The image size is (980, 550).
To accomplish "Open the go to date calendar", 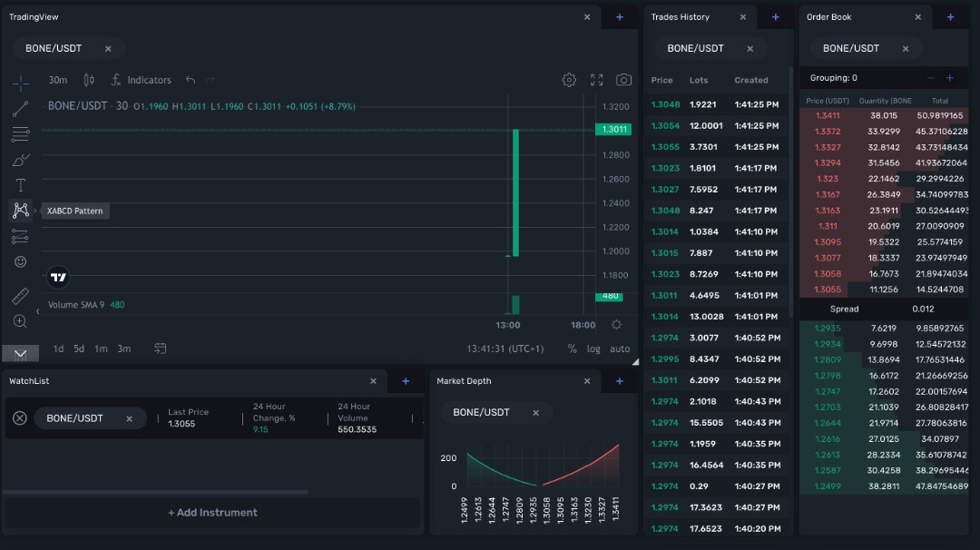I will pyautogui.click(x=160, y=349).
